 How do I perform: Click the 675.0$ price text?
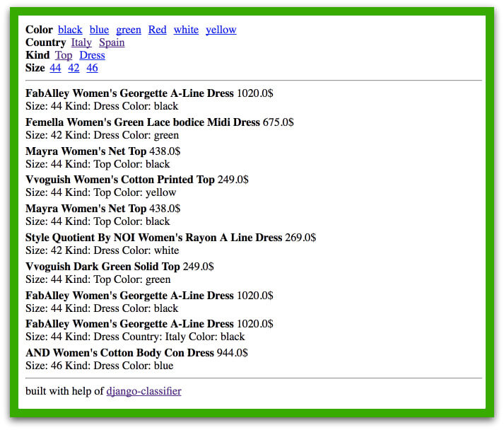pos(278,122)
